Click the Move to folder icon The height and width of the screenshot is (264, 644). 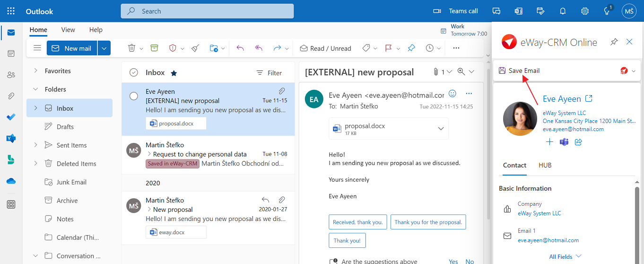[214, 48]
